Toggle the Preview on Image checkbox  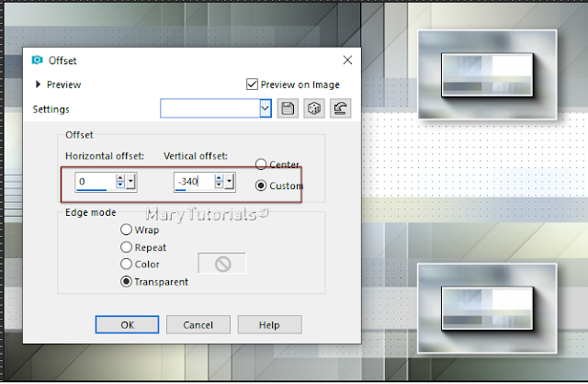pos(253,84)
